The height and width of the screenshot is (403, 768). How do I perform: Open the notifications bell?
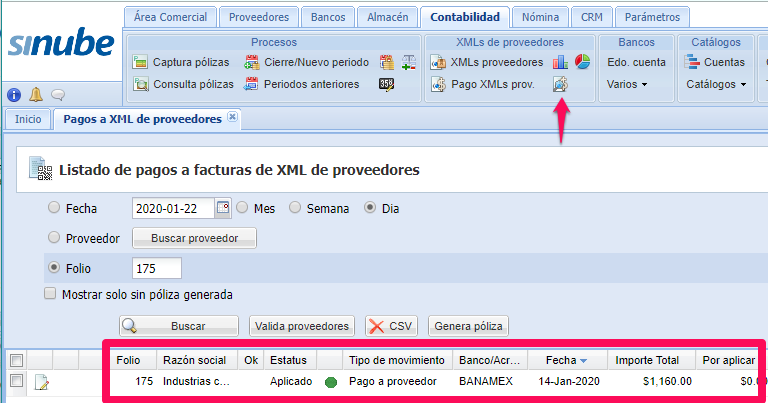pyautogui.click(x=36, y=94)
